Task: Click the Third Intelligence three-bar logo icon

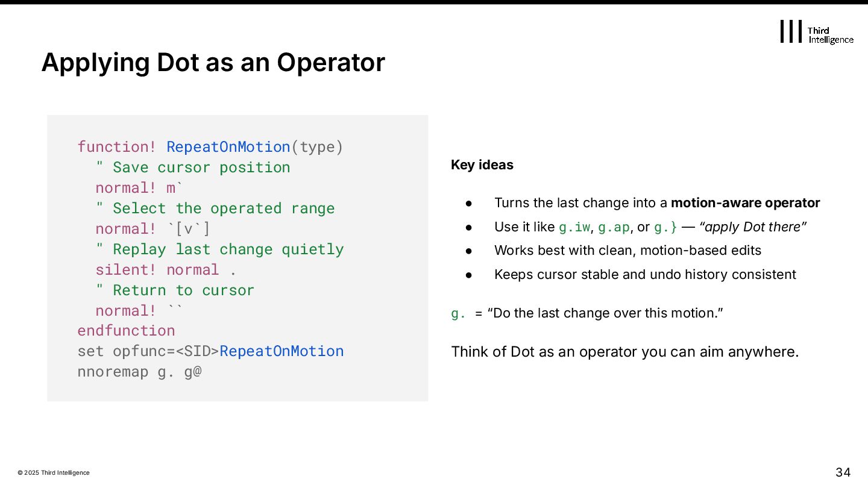Action: click(x=791, y=31)
